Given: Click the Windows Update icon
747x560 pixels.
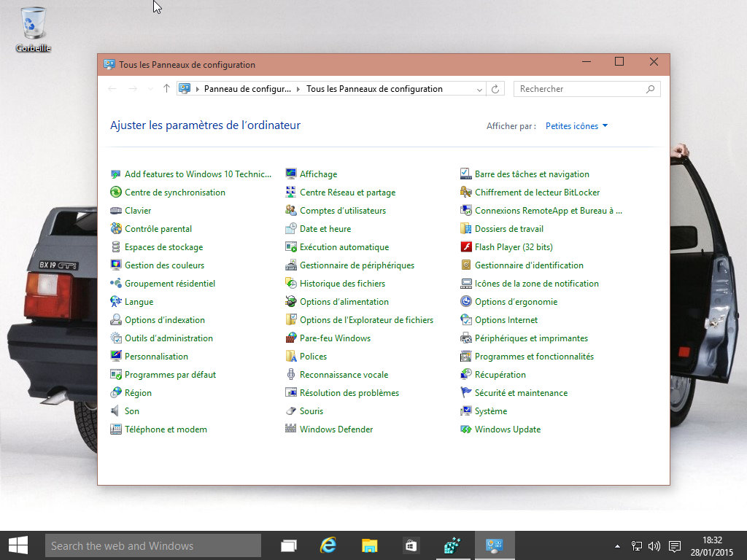Looking at the screenshot, I should [466, 429].
